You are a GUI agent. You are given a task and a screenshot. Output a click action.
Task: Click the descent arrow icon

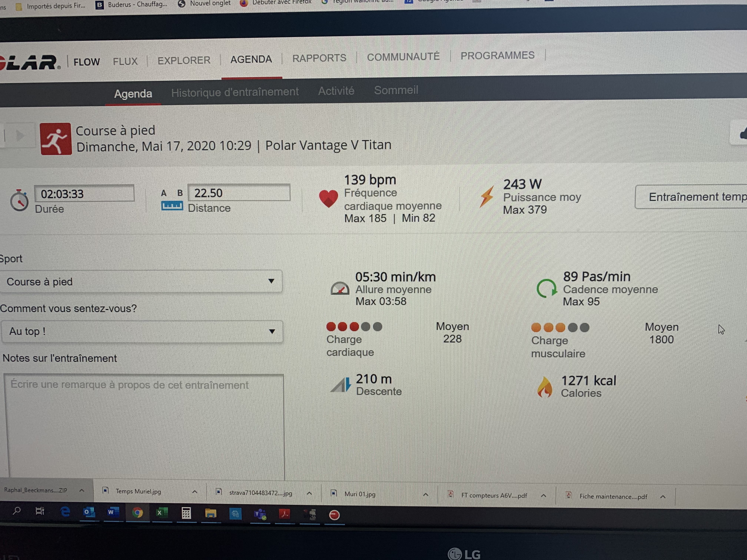coord(341,385)
